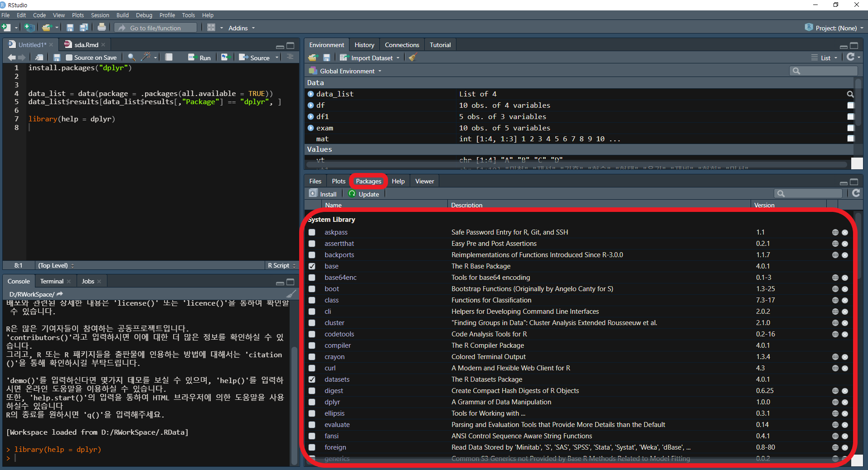868x470 pixels.
Task: Select the sda.Rmd editor tab
Action: (x=86, y=45)
